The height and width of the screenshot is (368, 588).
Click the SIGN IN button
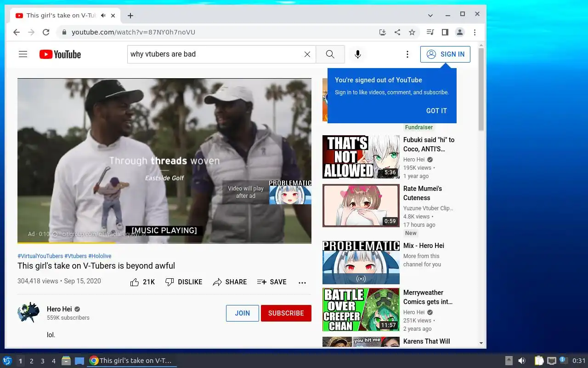click(x=445, y=54)
